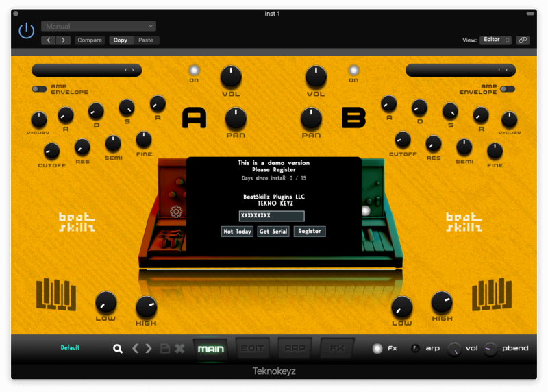This screenshot has height=392, width=548.
Task: Go to previous preset in bottom bar
Action: 136,349
